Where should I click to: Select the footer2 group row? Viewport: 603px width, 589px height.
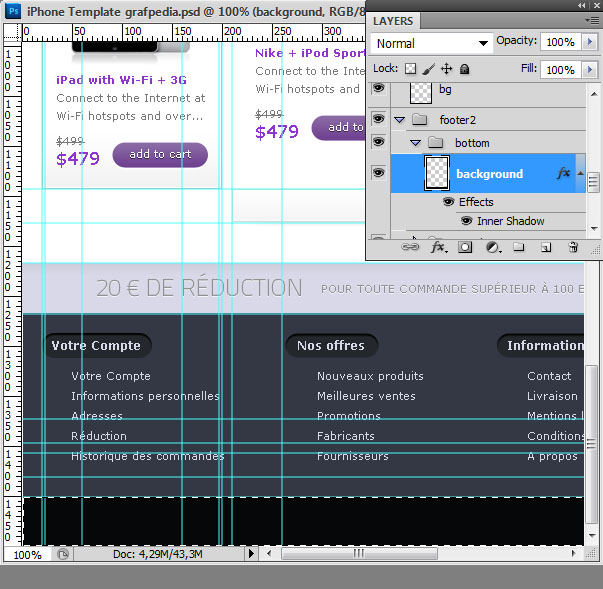[x=488, y=120]
